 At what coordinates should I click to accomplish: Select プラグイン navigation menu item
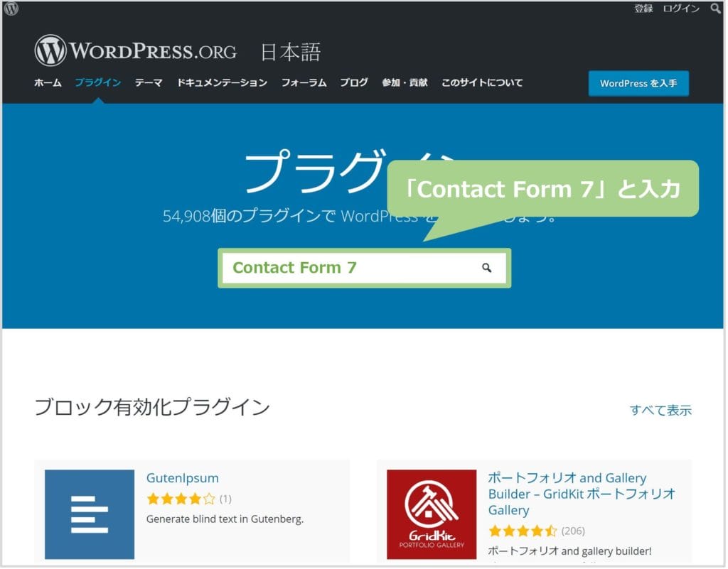[x=98, y=83]
